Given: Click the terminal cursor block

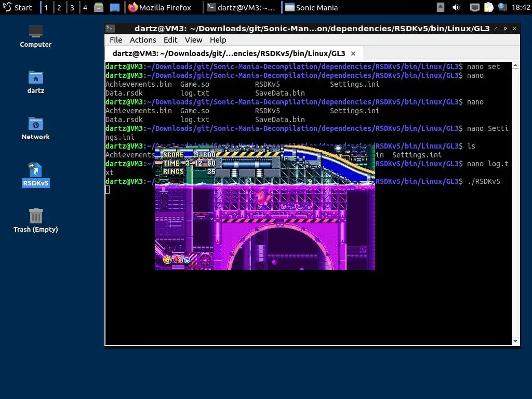Looking at the screenshot, I should point(108,190).
